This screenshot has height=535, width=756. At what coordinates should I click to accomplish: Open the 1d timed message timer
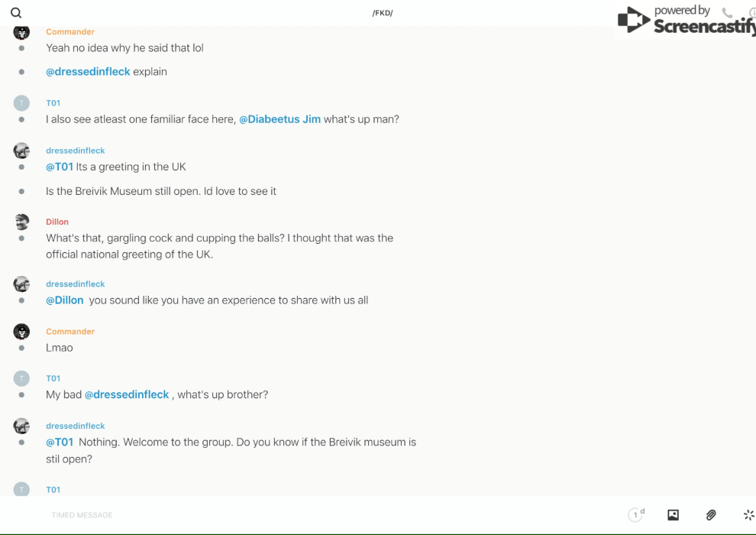[x=635, y=515]
